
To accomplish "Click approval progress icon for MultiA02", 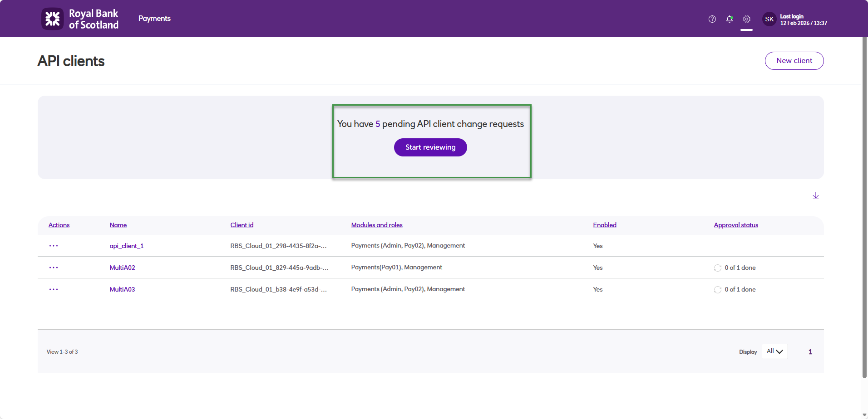I will (718, 268).
